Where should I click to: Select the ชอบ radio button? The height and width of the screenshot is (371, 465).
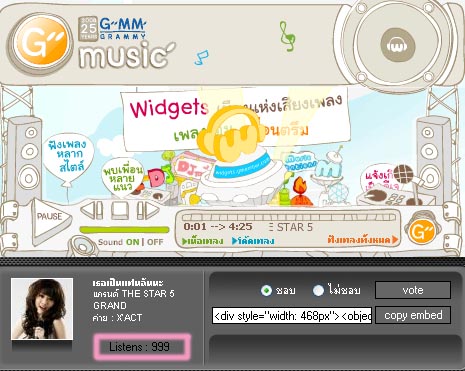(x=266, y=290)
